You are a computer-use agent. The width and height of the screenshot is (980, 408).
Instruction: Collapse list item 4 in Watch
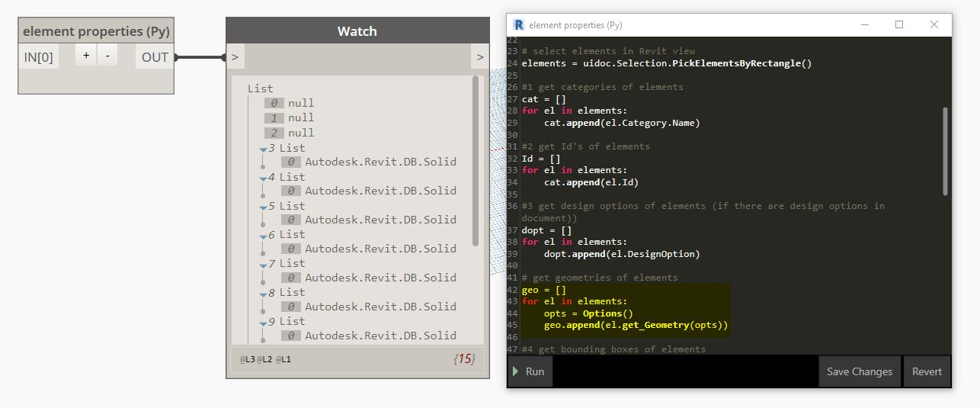(263, 178)
